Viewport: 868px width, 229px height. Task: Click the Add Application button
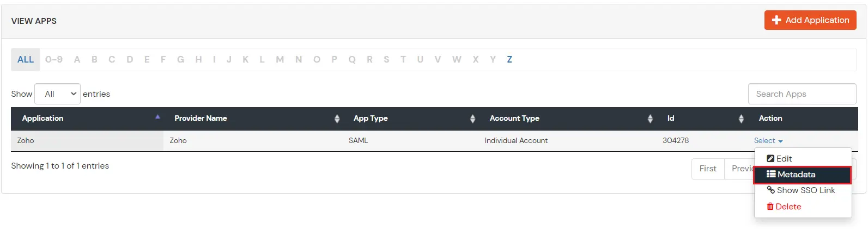[810, 20]
